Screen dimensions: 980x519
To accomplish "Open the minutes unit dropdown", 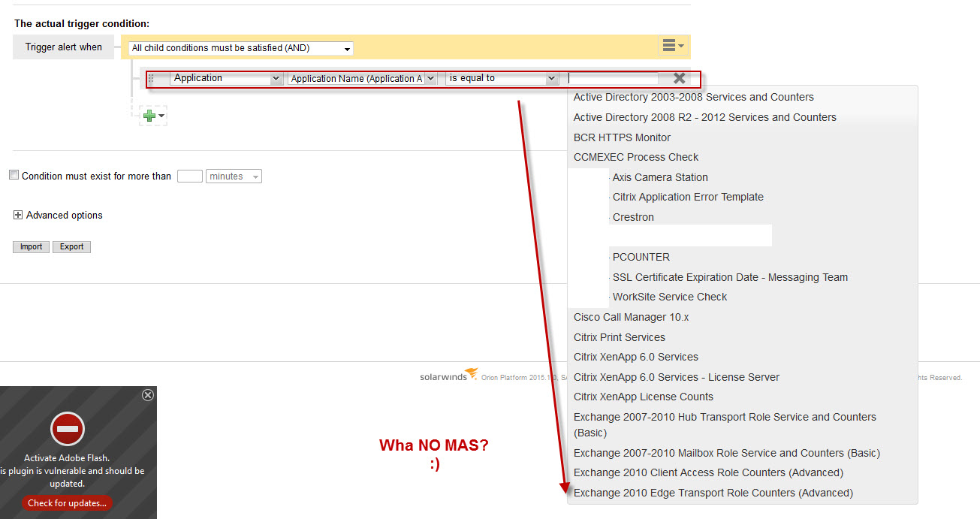I will [234, 177].
